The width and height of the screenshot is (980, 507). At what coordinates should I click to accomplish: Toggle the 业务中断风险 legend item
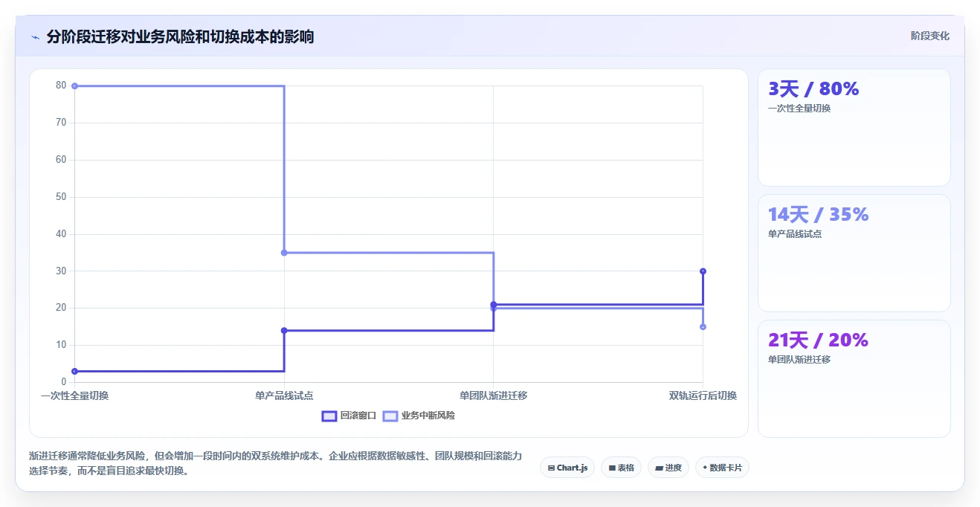pyautogui.click(x=419, y=416)
